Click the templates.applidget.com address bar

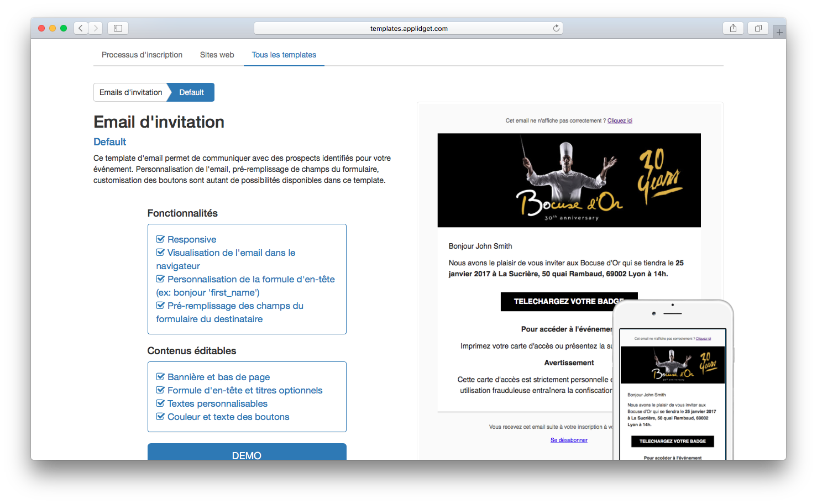click(x=408, y=28)
